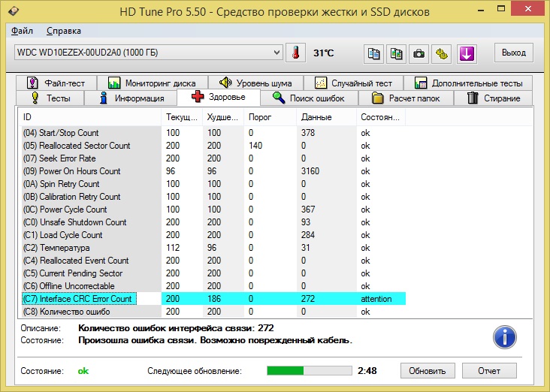
Task: Click the 140 threshold value
Action: click(x=255, y=146)
